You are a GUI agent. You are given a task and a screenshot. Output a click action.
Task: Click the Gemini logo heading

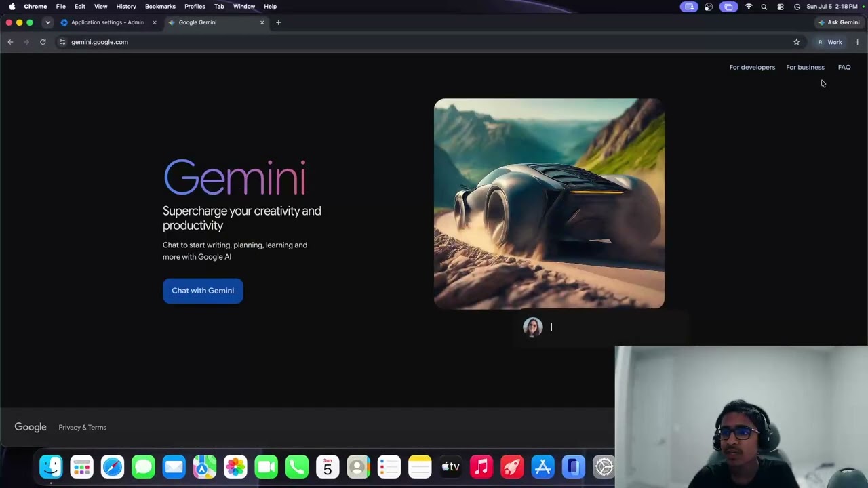pyautogui.click(x=235, y=178)
